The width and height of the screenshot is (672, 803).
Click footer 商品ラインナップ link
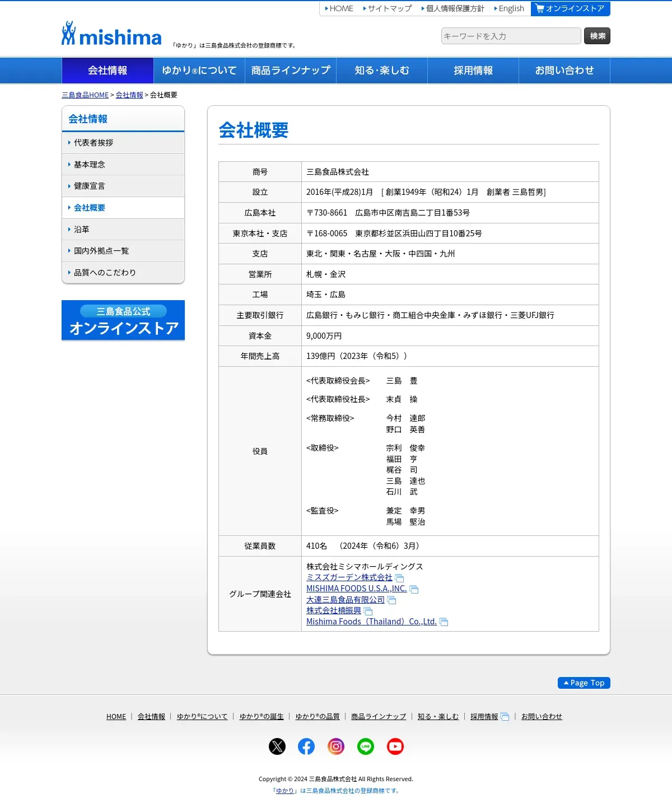379,717
